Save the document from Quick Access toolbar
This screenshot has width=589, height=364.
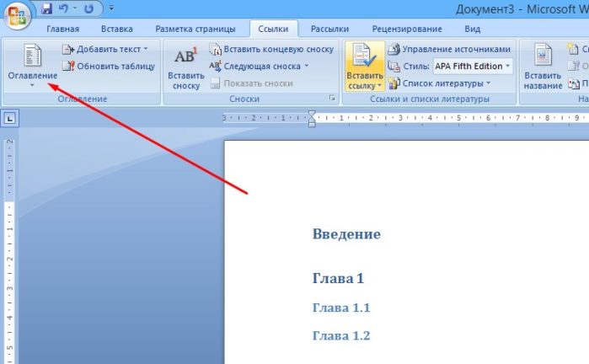46,9
